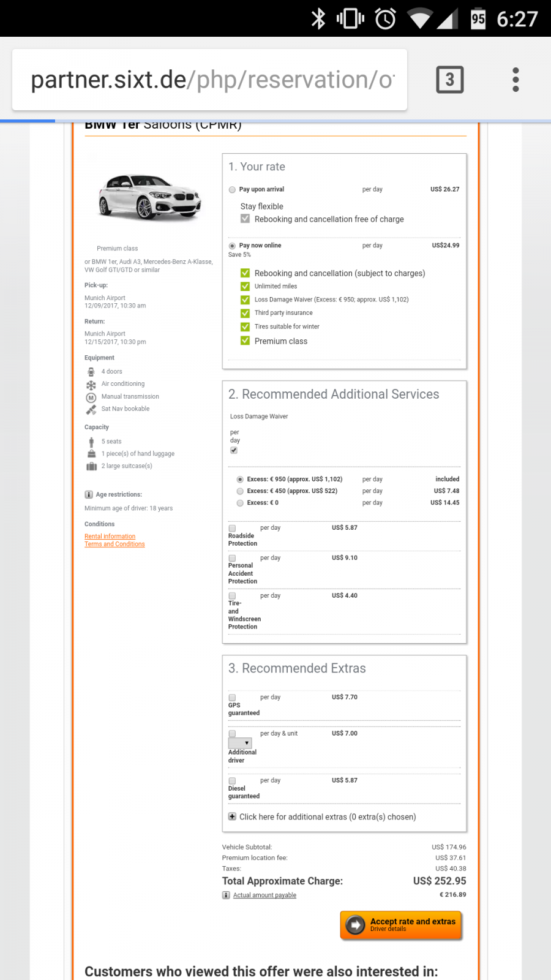Click the Unlimited miles green checkmark
Viewport: 551px width, 980px height.
click(x=245, y=287)
